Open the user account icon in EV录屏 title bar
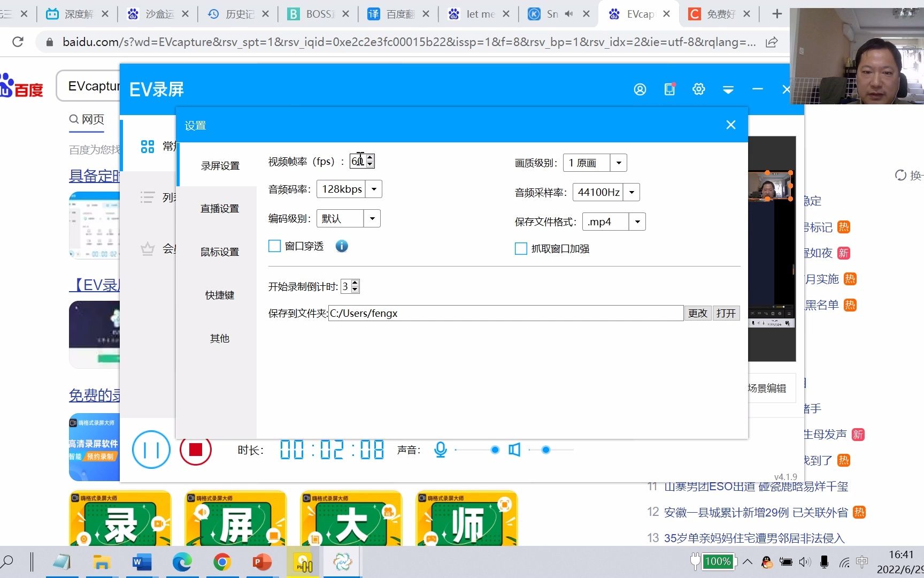Screen dimensions: 924x578 click(640, 89)
